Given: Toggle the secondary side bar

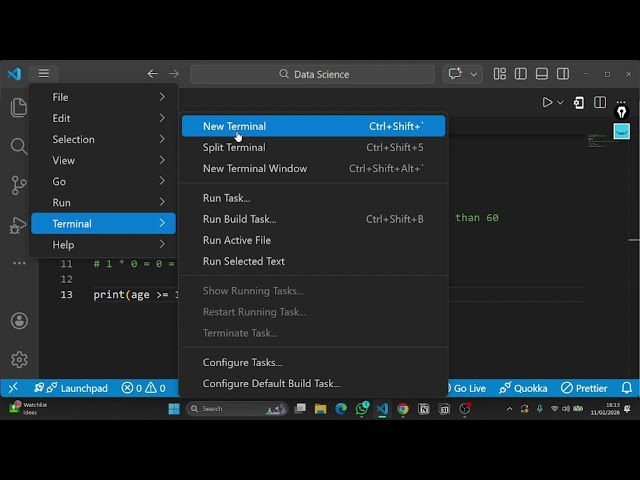Looking at the screenshot, I should 563,74.
